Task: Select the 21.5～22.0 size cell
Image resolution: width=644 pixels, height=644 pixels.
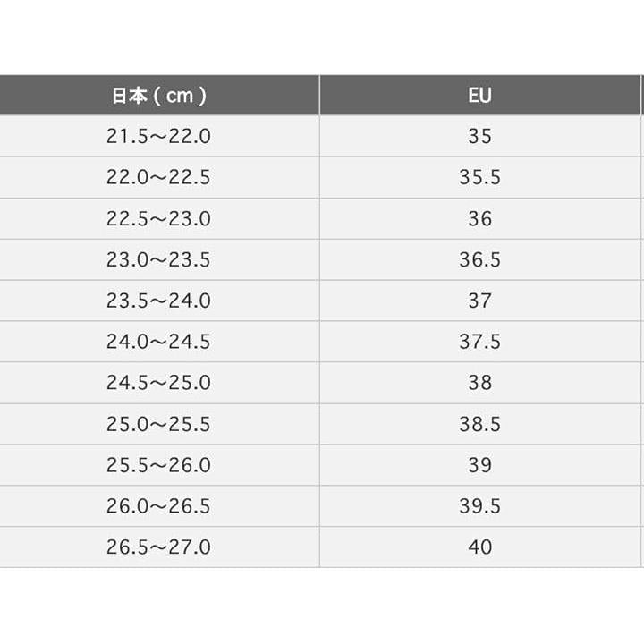Action: (x=159, y=136)
